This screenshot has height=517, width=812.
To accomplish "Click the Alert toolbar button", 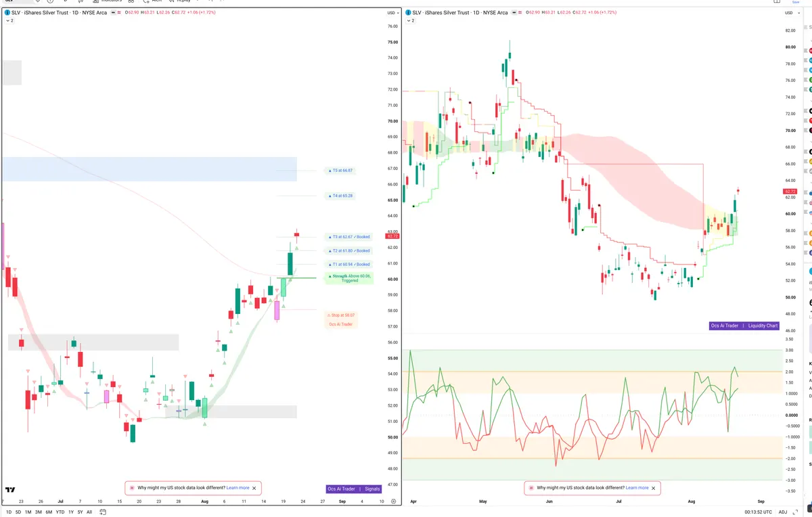I will [152, 1].
